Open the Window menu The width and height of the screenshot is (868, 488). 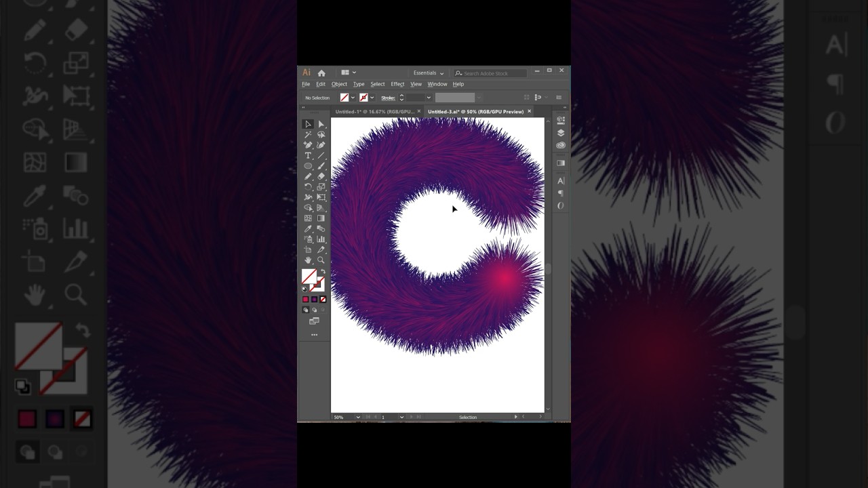pos(437,84)
